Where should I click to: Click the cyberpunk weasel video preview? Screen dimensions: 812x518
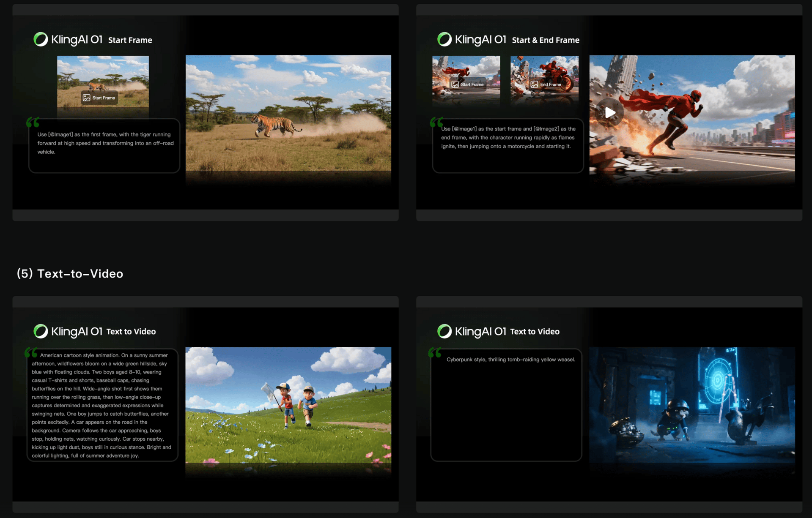click(692, 406)
